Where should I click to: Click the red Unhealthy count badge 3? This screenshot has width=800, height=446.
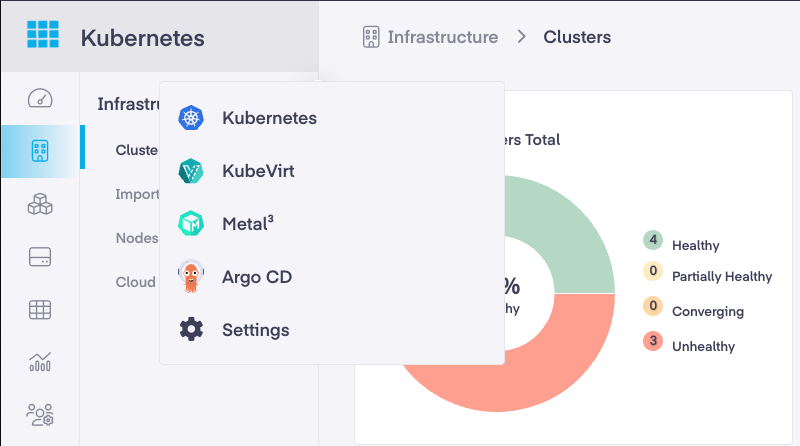point(653,341)
